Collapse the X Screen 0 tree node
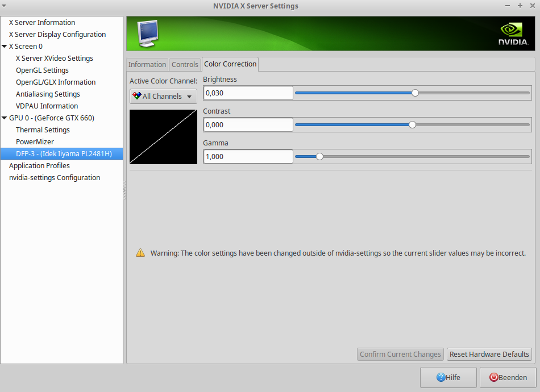 [5, 46]
